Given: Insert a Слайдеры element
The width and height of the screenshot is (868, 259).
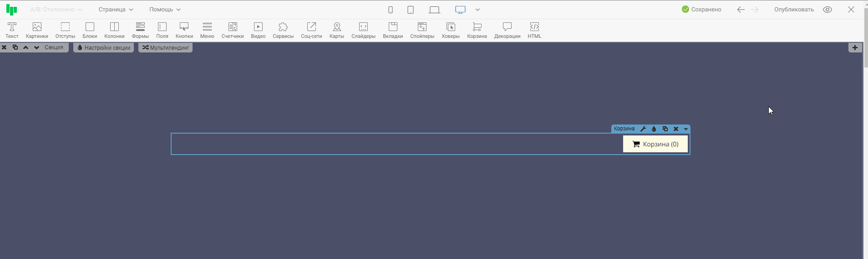Looking at the screenshot, I should pyautogui.click(x=363, y=30).
